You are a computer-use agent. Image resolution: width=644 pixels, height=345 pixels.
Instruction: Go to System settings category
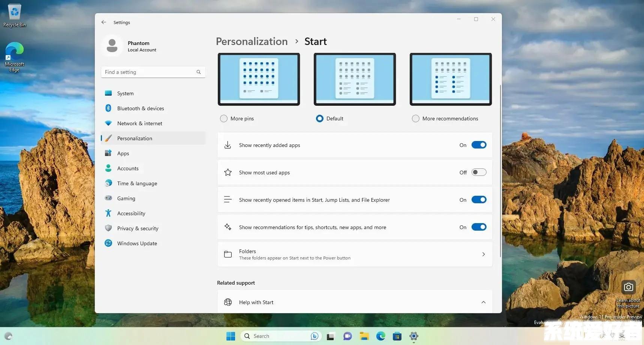(x=125, y=93)
